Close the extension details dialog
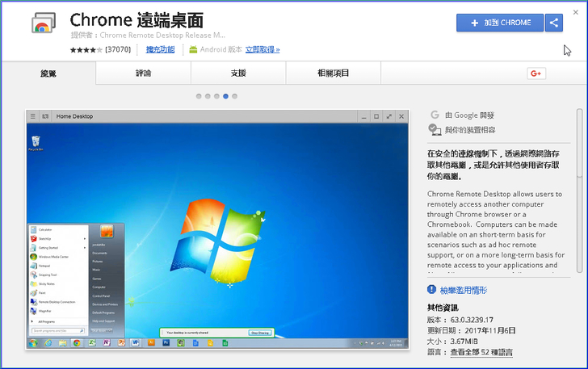Image resolution: width=588 pixels, height=369 pixels. point(576,12)
